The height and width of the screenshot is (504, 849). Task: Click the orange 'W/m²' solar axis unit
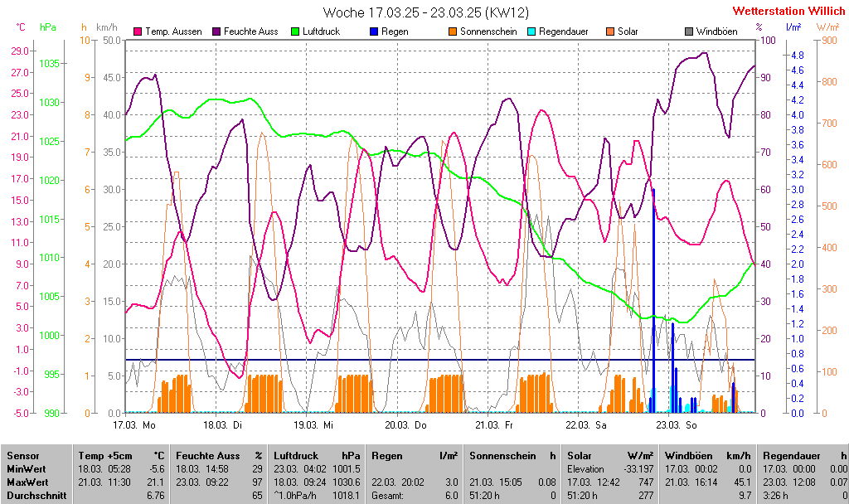827,27
